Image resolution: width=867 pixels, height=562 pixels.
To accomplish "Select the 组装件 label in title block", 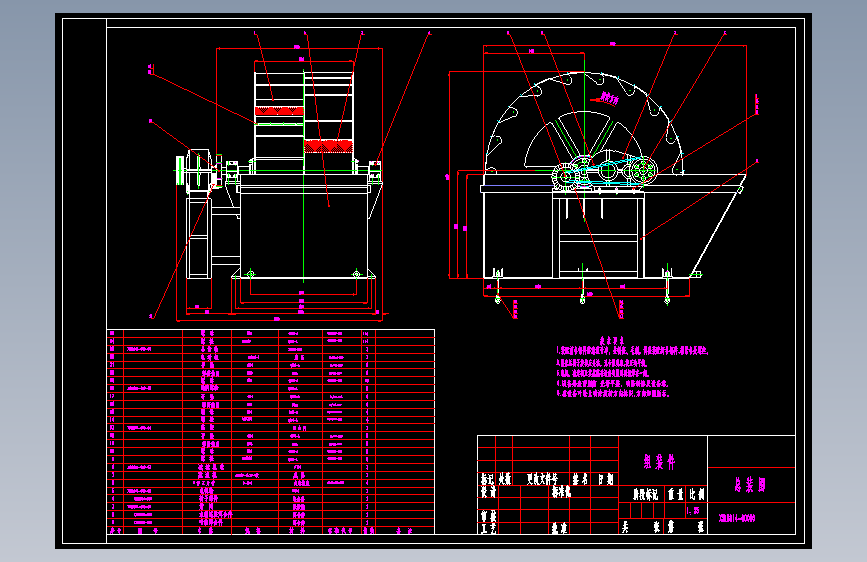I will point(659,462).
